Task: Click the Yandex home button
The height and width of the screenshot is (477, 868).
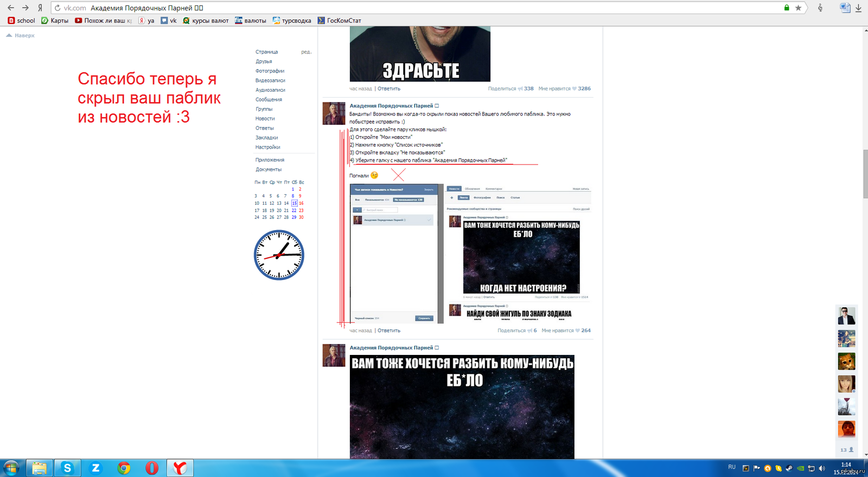Action: point(40,8)
